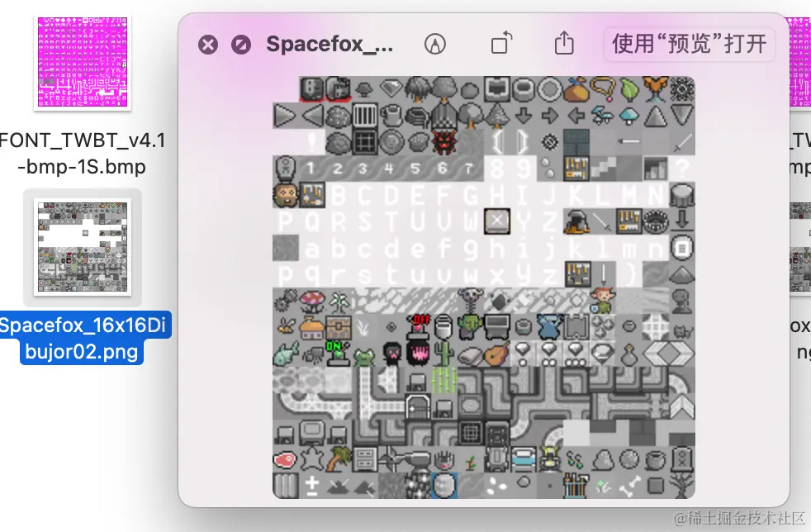
Task: Click the rotate icon in the preview toolbar
Action: (500, 45)
